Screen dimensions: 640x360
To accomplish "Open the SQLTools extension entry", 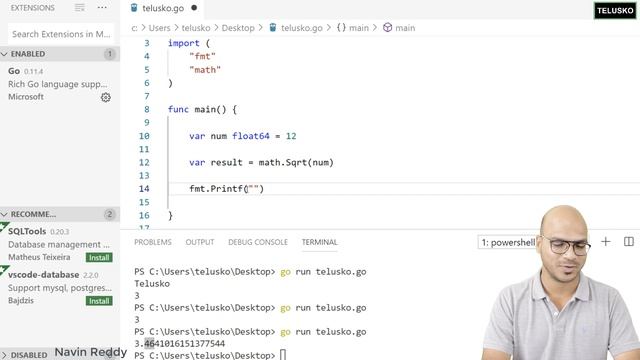I will coord(60,244).
